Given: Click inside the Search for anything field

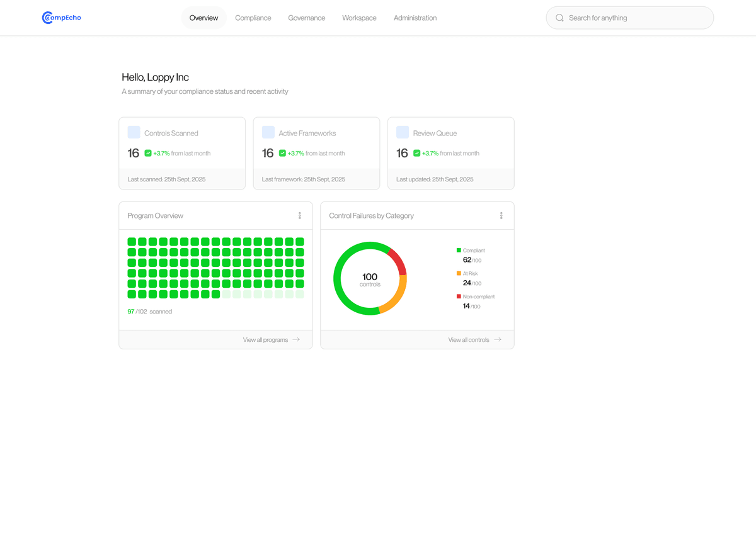Looking at the screenshot, I should (x=630, y=18).
